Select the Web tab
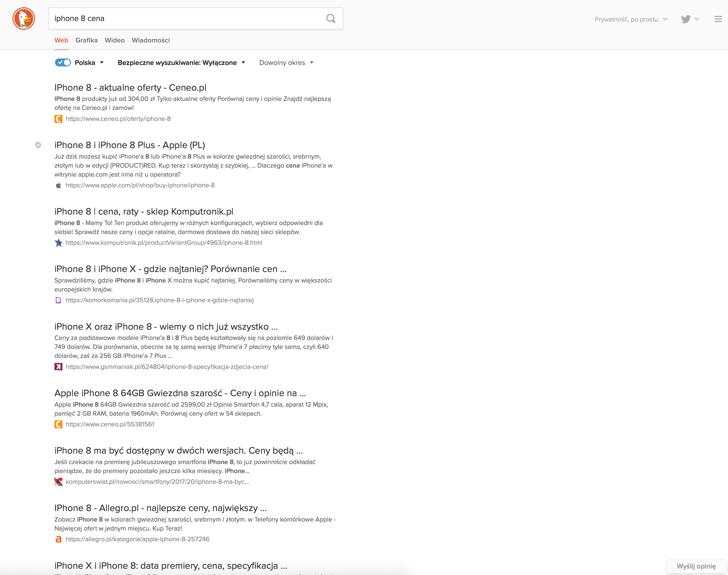The height and width of the screenshot is (575, 728). [61, 40]
